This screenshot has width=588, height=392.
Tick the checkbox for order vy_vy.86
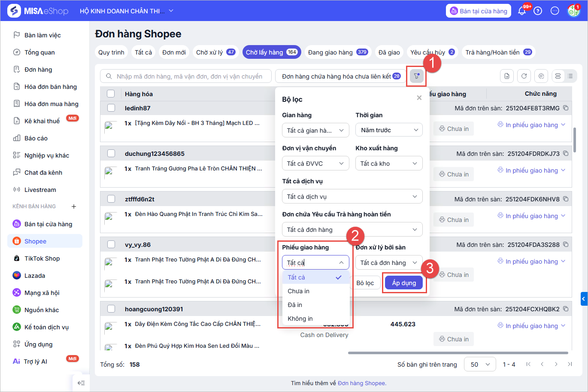111,245
